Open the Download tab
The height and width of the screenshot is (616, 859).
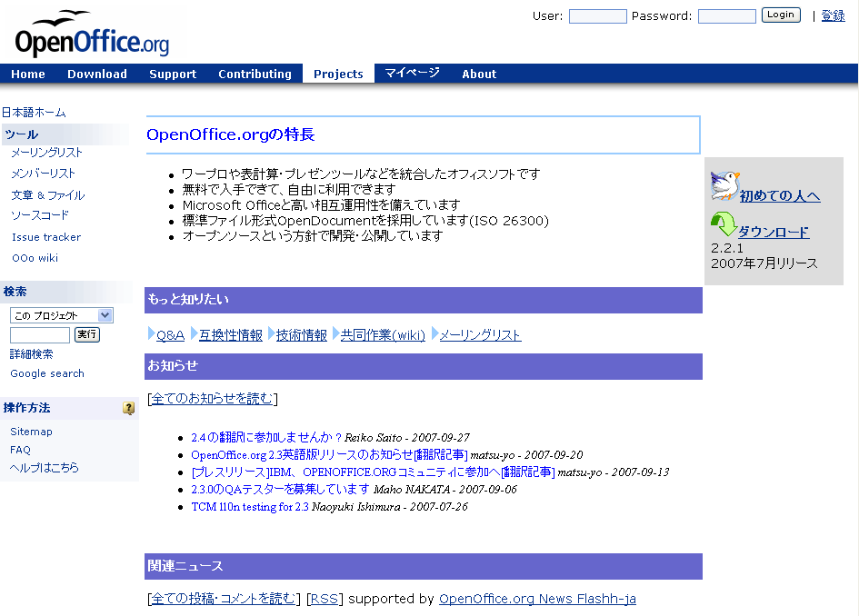97,74
